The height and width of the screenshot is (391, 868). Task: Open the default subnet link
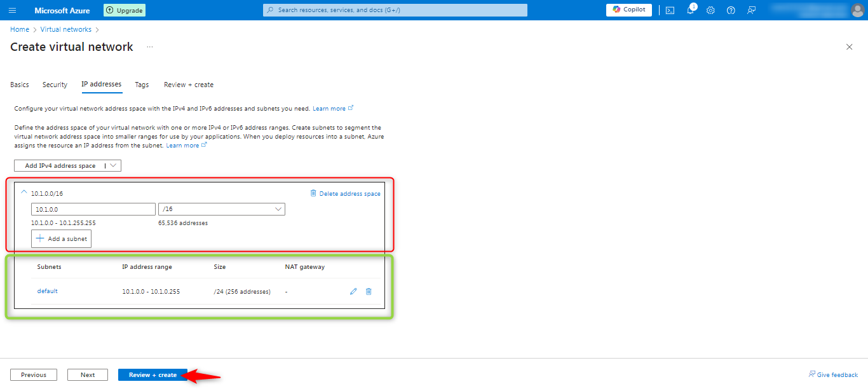pyautogui.click(x=48, y=291)
